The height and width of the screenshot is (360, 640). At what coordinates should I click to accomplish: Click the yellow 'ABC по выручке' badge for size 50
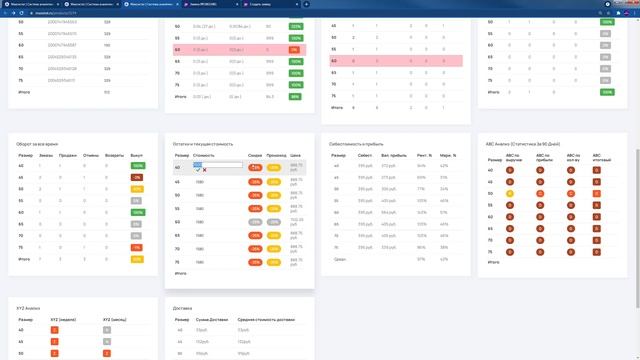510,193
